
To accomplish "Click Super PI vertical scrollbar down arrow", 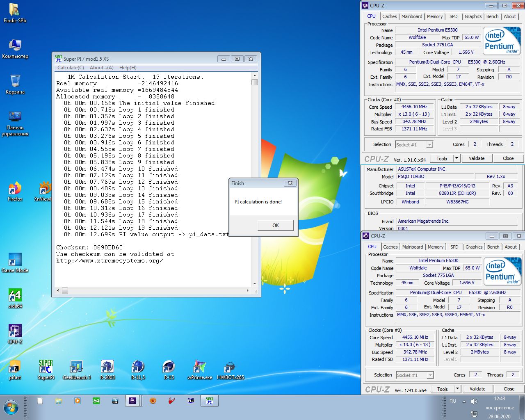I will pos(255,283).
